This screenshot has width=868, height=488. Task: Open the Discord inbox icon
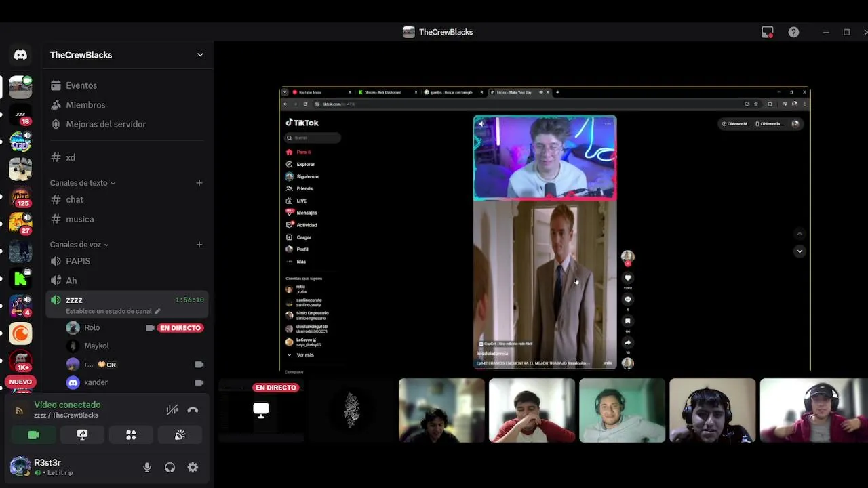tap(768, 32)
